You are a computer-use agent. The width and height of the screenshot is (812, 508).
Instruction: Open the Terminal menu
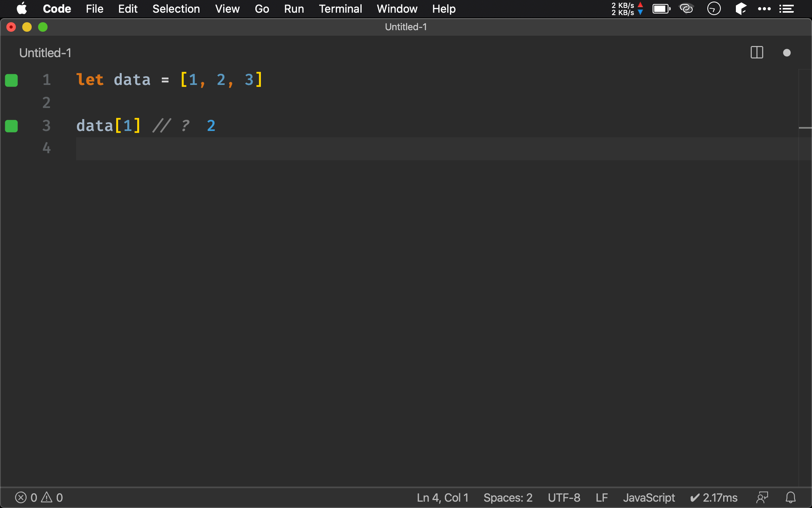[x=340, y=9]
